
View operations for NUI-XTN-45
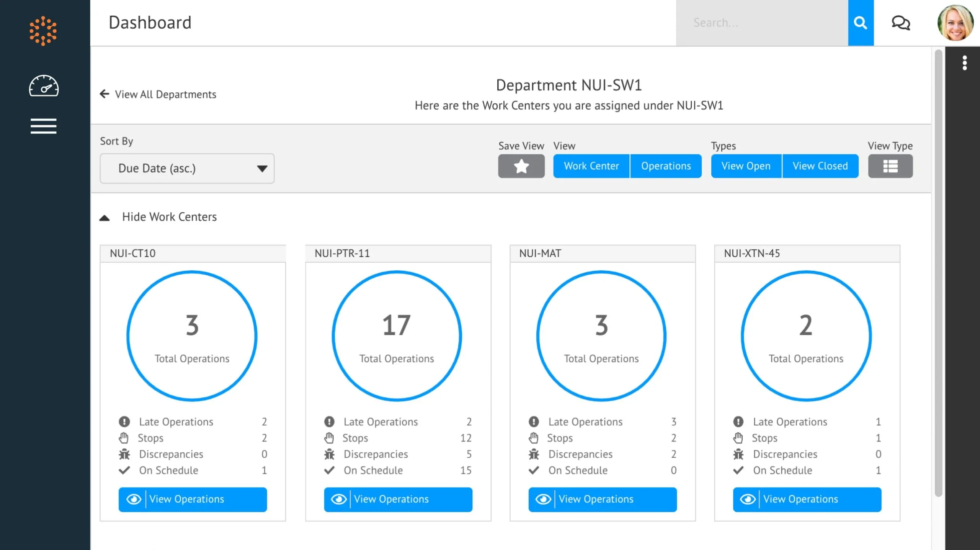807,499
